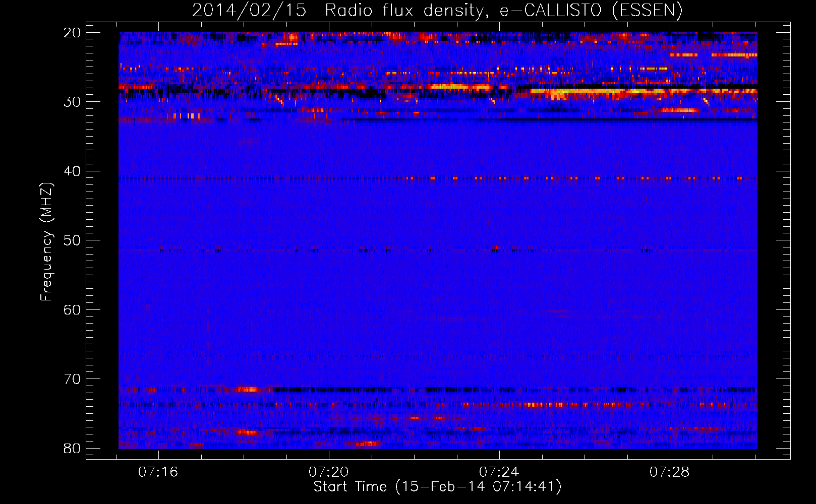
Task: Click the 40 frequency tick label
Action: click(72, 171)
